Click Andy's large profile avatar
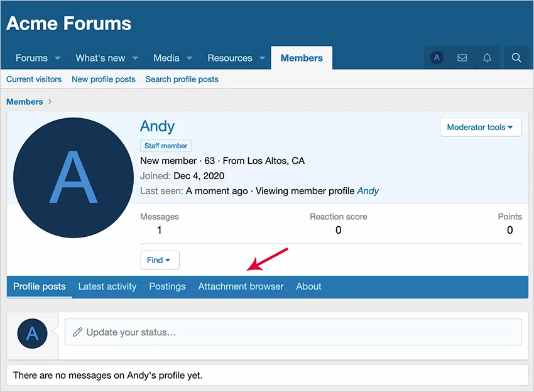534x392 pixels. tap(73, 178)
